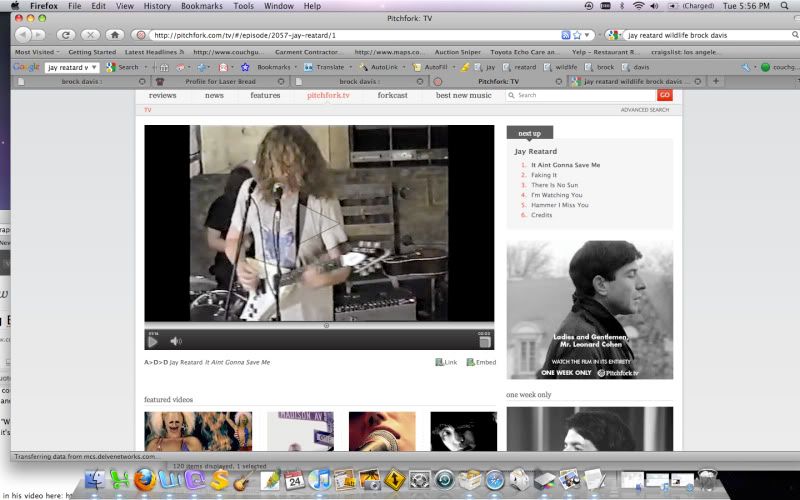Open the There Is No Sun track
This screenshot has width=800, height=500.
[x=555, y=185]
